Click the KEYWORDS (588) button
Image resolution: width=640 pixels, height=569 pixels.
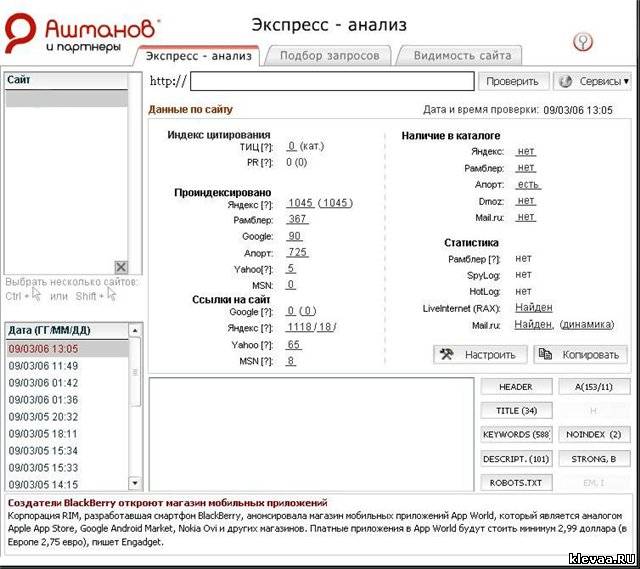(x=516, y=435)
